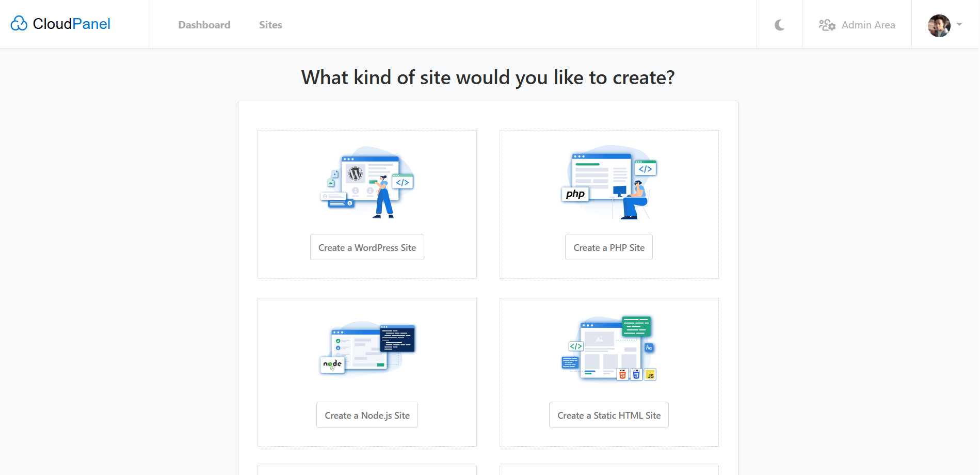
Task: Click the JS badge in the Static HTML card
Action: 650,375
